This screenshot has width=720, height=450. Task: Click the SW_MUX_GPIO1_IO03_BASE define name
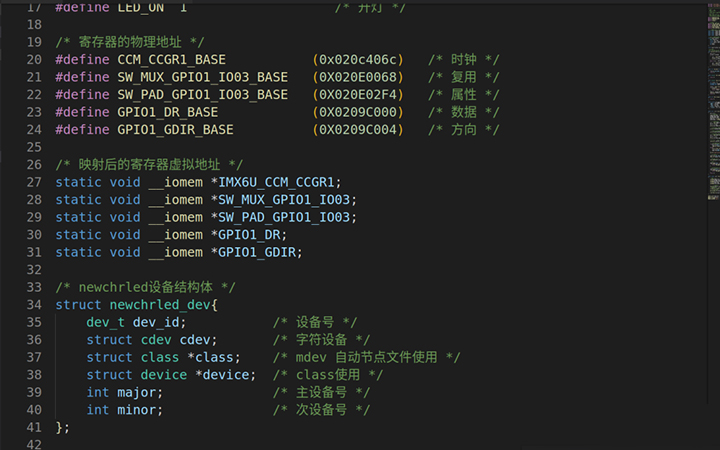[203, 77]
